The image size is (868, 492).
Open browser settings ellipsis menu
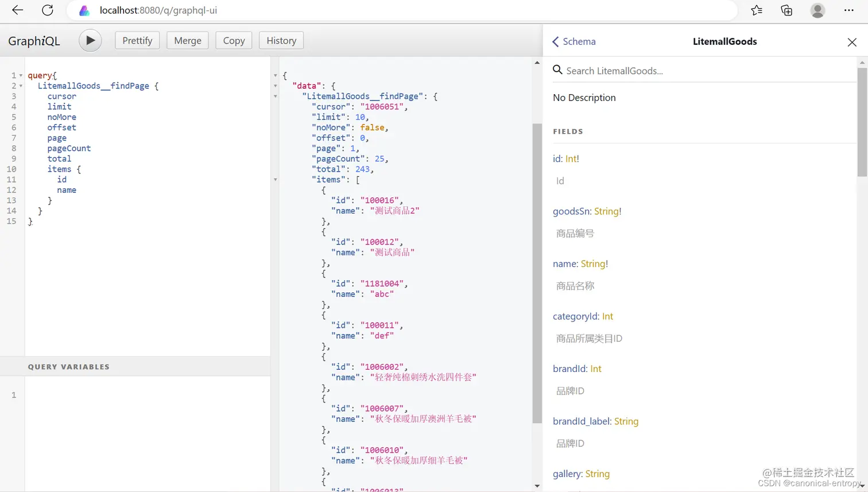point(848,10)
